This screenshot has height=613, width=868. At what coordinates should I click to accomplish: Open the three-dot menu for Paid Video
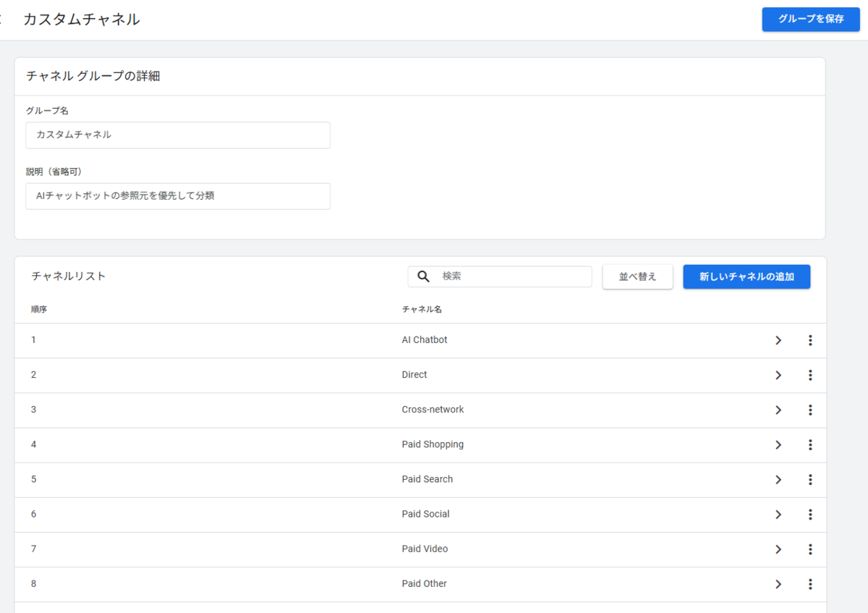tap(810, 549)
